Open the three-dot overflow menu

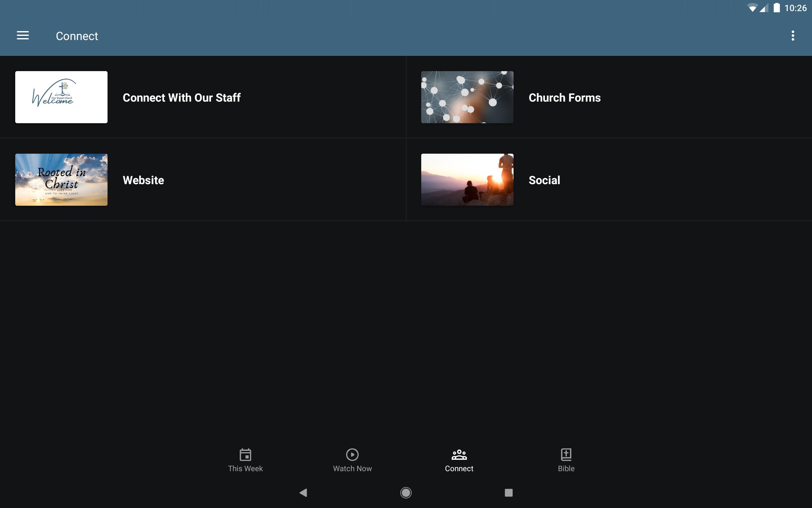(x=793, y=36)
